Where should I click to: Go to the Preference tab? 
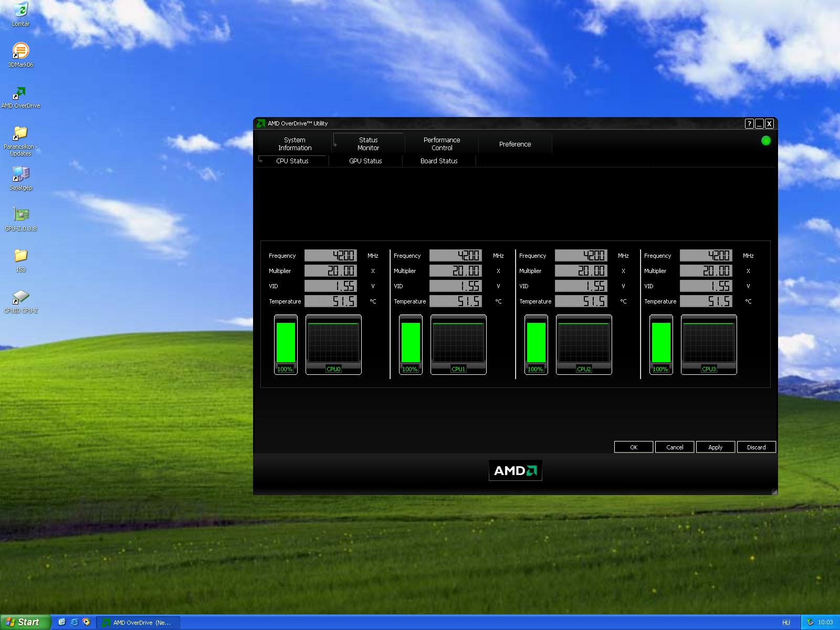(515, 144)
